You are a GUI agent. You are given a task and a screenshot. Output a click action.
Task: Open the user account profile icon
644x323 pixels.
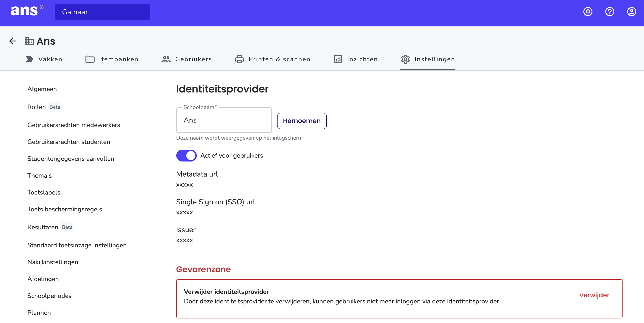631,12
